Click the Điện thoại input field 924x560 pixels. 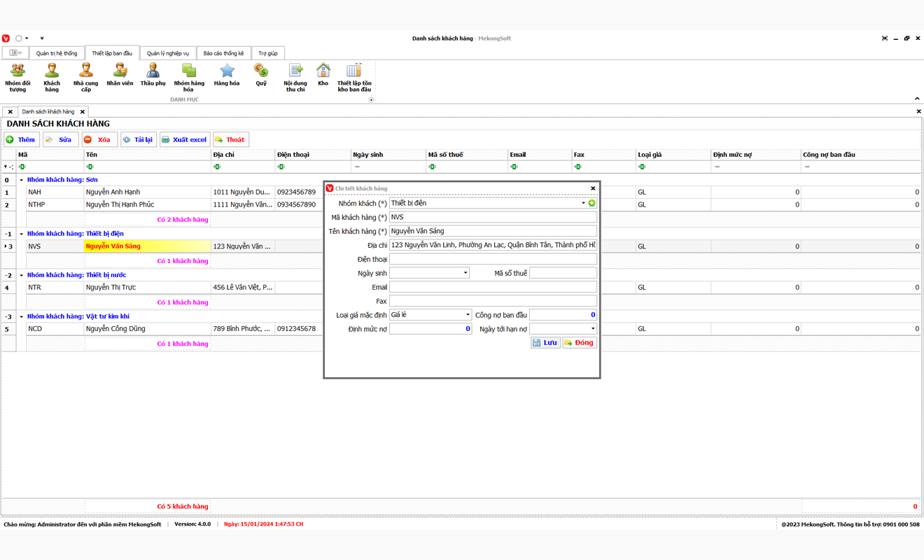coord(493,259)
